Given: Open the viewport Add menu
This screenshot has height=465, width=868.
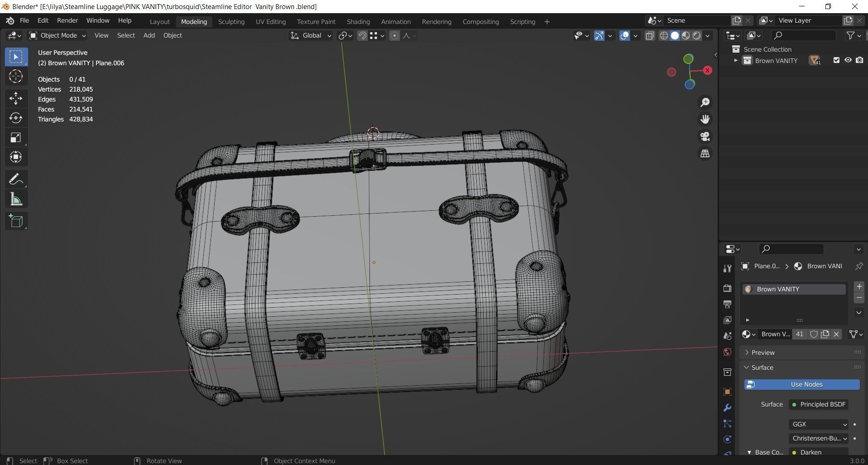Looking at the screenshot, I should click(x=149, y=36).
